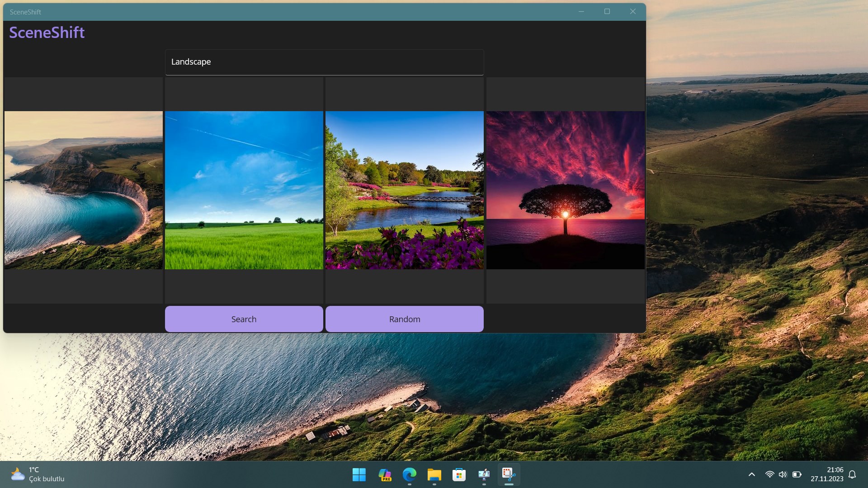Viewport: 868px width, 488px height.
Task: Switch to SceneShift taskbar icon
Action: click(x=484, y=474)
